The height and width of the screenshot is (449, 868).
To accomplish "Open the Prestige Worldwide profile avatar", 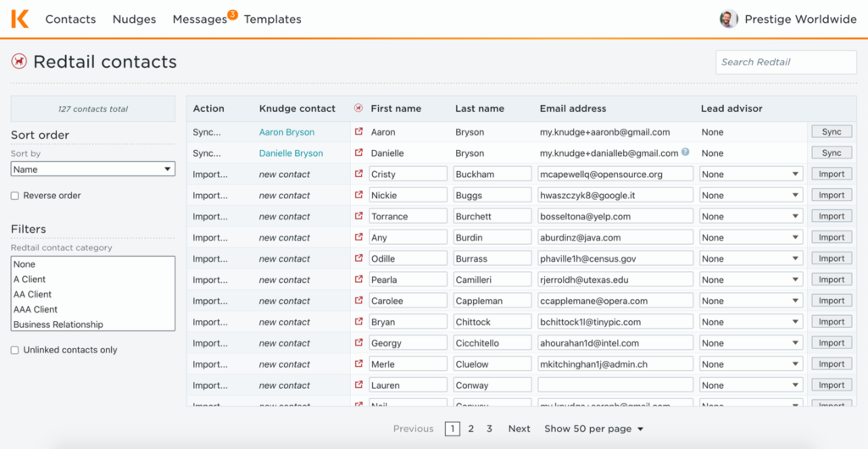I will pos(728,19).
